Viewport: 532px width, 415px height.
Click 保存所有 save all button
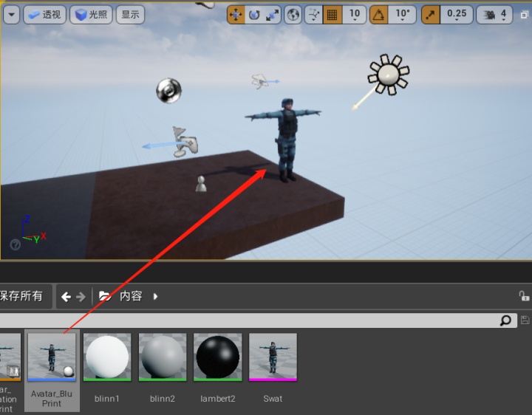coord(21,296)
